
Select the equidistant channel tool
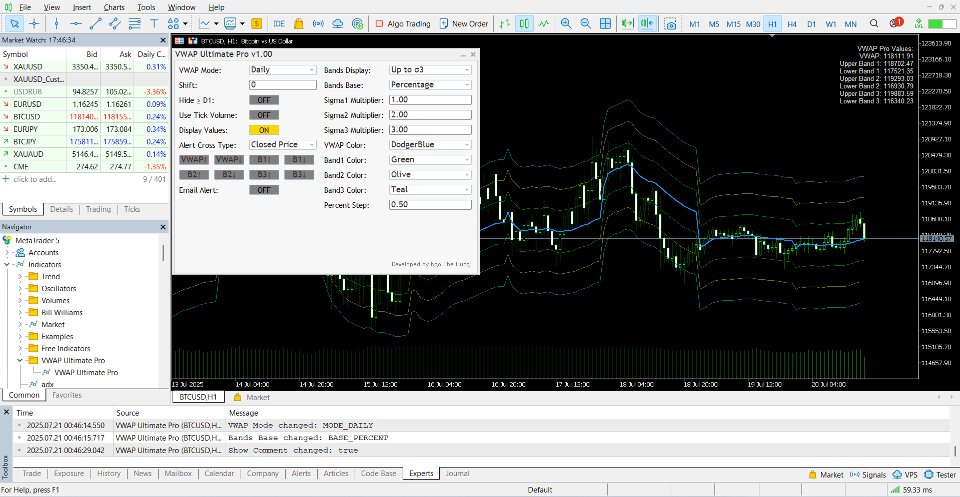(115, 23)
